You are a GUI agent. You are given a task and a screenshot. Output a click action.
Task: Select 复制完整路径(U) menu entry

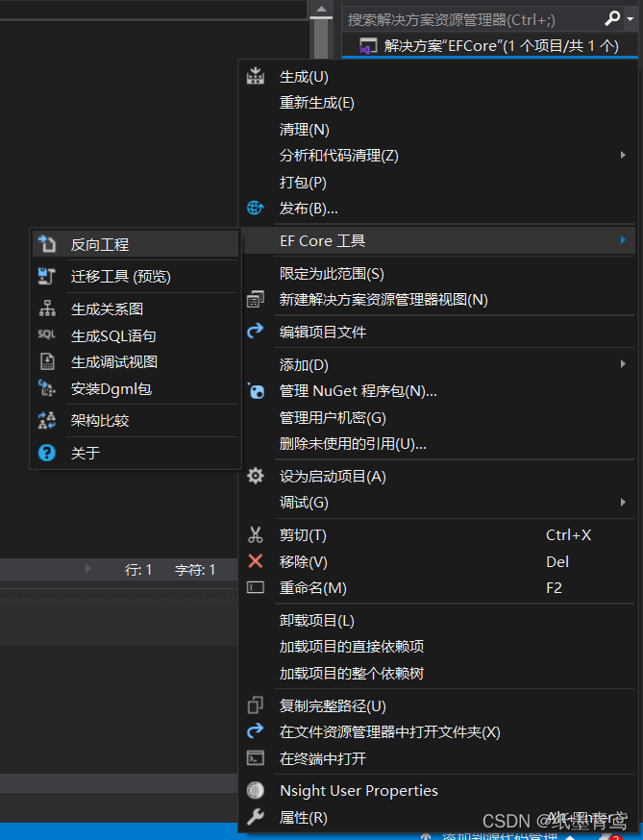tap(333, 706)
